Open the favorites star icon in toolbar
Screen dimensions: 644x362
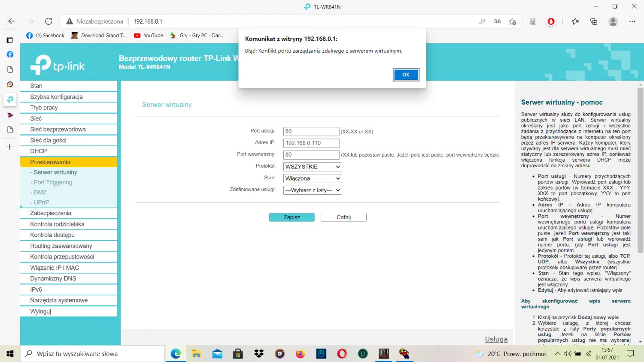click(575, 21)
